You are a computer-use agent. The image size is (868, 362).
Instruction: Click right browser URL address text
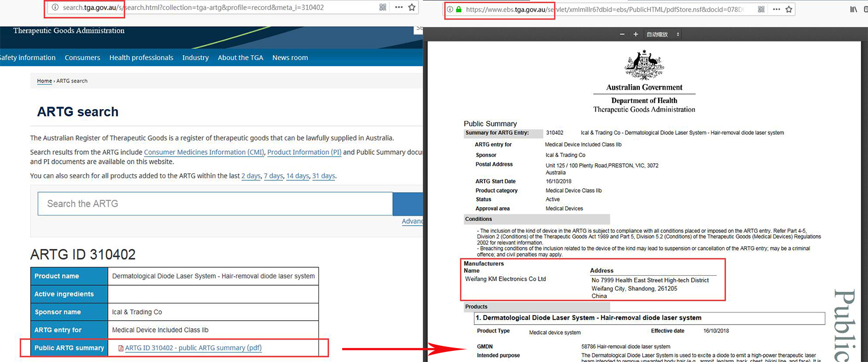(605, 9)
